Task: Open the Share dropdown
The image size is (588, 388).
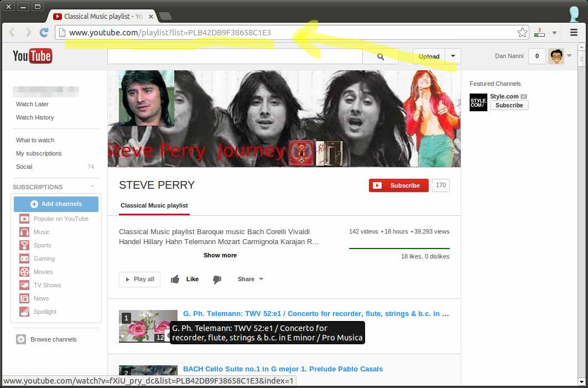Action: tap(250, 279)
